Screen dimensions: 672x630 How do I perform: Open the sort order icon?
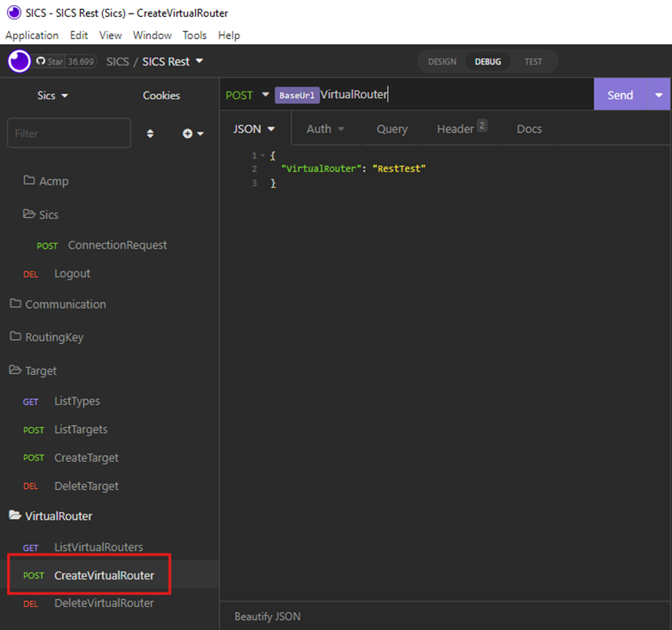[150, 134]
